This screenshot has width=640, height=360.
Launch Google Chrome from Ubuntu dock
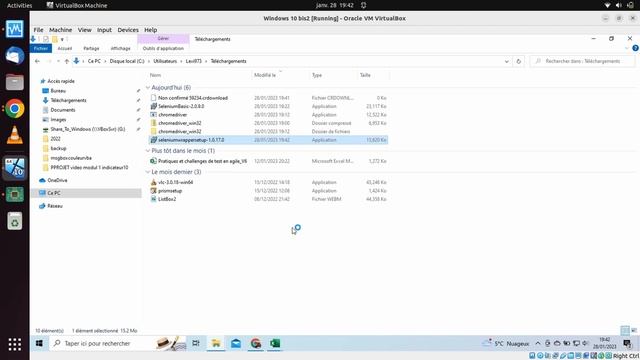15,109
